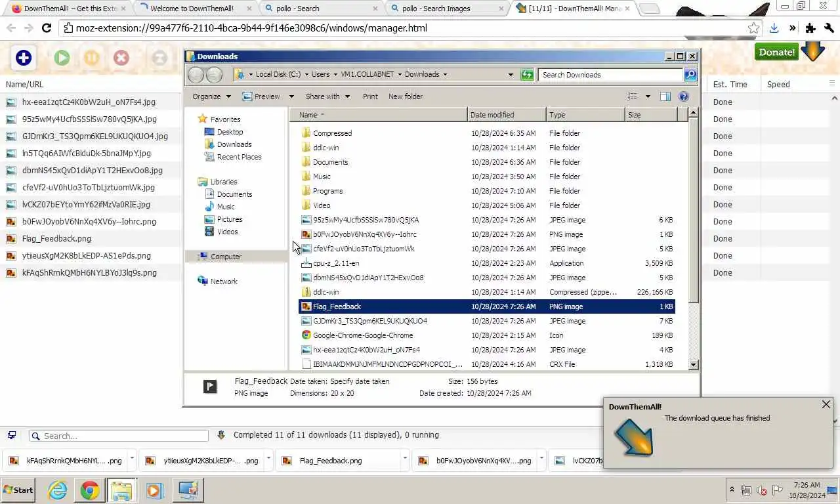Select kFAqShRrnkQMbH6NYLBYoJ3lq9s.png in DownThemAll list
840x504 pixels.
[x=89, y=273]
